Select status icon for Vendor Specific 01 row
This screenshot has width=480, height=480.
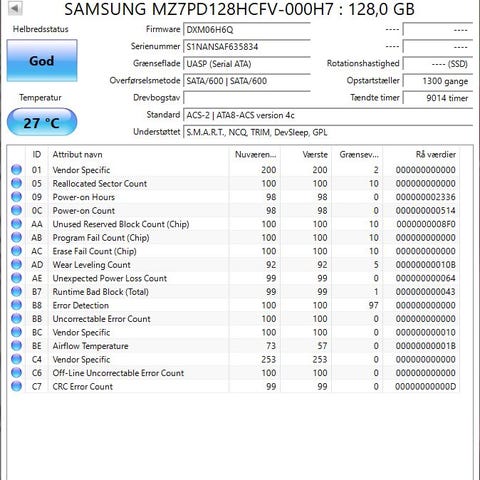click(16, 170)
